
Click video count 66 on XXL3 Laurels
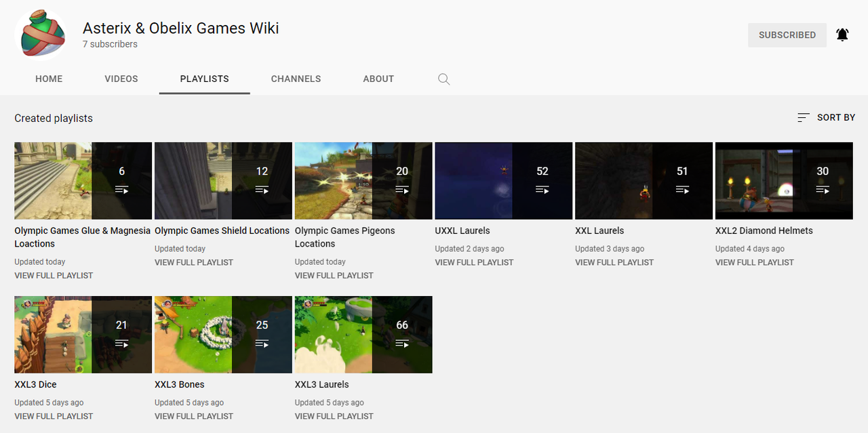[402, 325]
